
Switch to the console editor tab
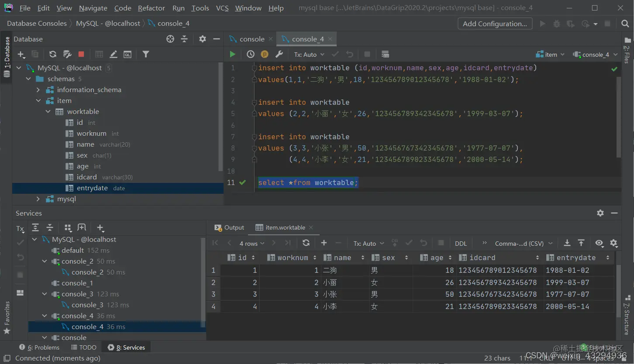pyautogui.click(x=252, y=39)
